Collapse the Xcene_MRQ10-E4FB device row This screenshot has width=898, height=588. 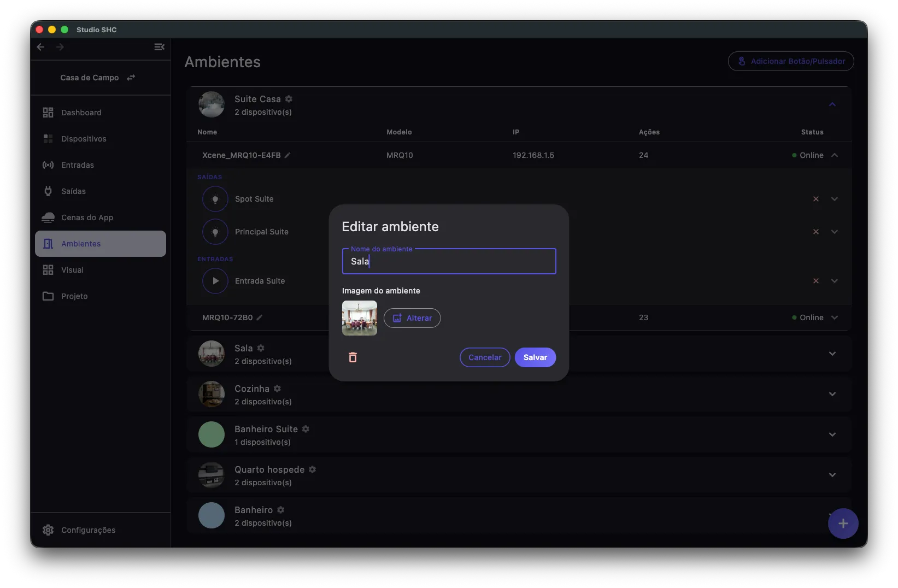coord(835,155)
